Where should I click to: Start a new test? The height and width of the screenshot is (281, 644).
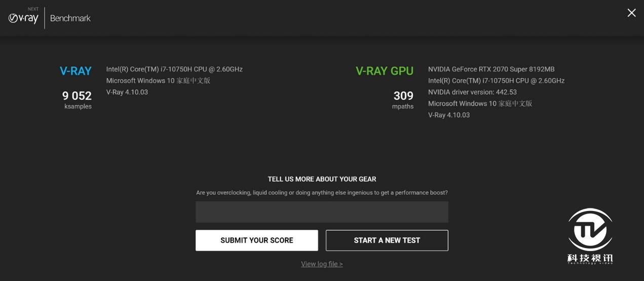coord(387,240)
